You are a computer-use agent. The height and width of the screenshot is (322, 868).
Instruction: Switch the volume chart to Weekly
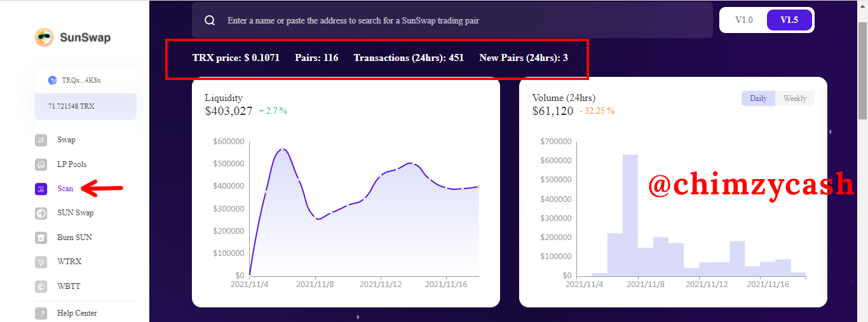click(x=795, y=98)
